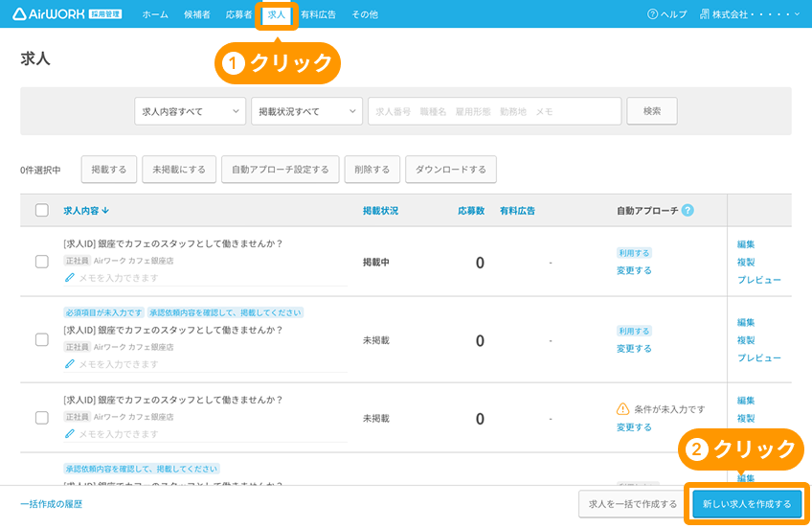Viewport: 812px width, 529px height.
Task: Click the warning triangle icon for 条件が未入力です
Action: [x=622, y=409]
